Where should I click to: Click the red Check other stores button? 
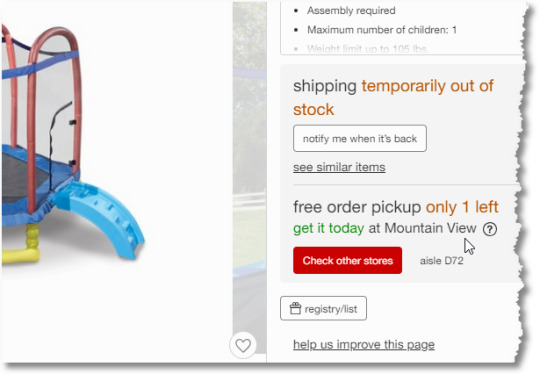click(x=347, y=260)
